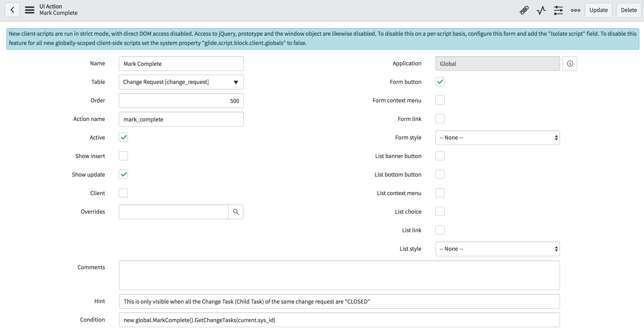
Task: Click the Application info icon
Action: pyautogui.click(x=570, y=63)
